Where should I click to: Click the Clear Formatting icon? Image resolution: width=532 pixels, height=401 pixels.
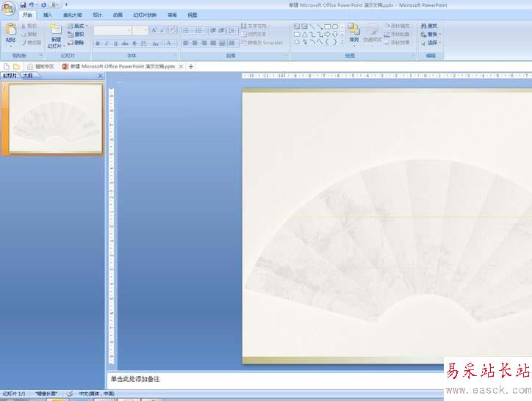pos(173,31)
